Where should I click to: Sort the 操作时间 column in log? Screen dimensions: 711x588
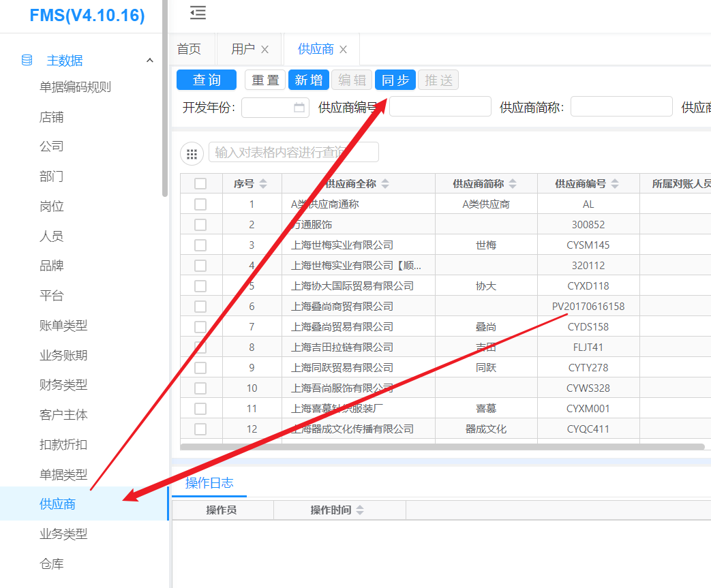(360, 510)
